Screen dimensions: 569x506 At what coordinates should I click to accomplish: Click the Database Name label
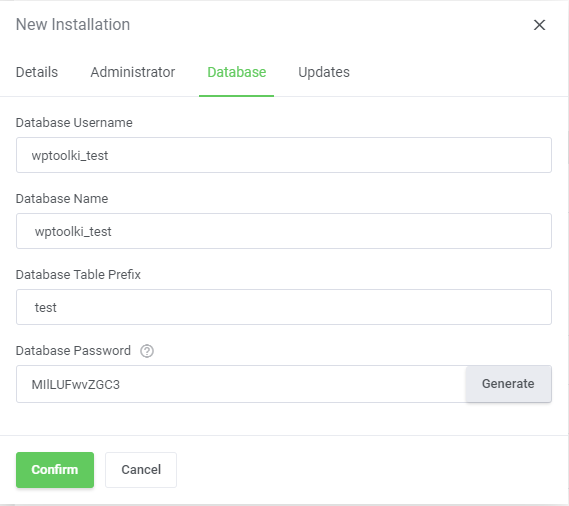tap(62, 199)
